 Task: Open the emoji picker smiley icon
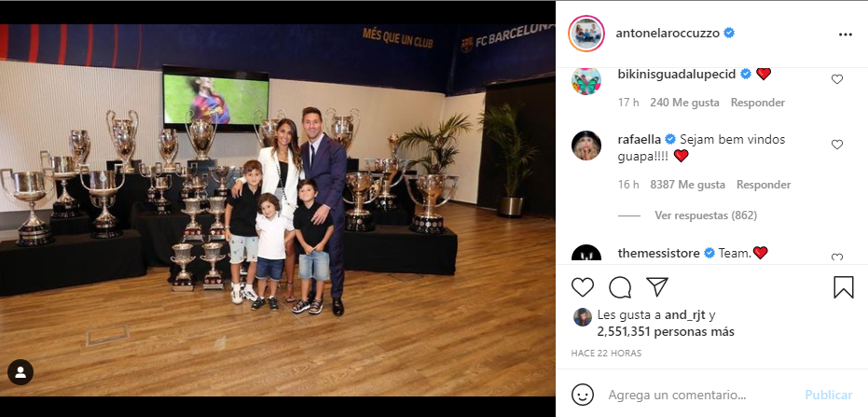point(583,396)
